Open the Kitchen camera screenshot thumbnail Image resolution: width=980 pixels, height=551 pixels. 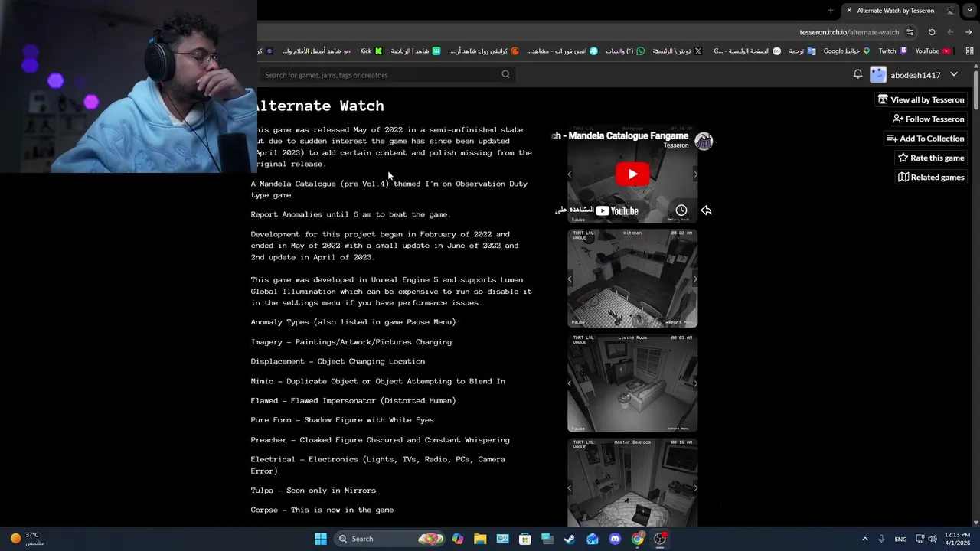632,278
